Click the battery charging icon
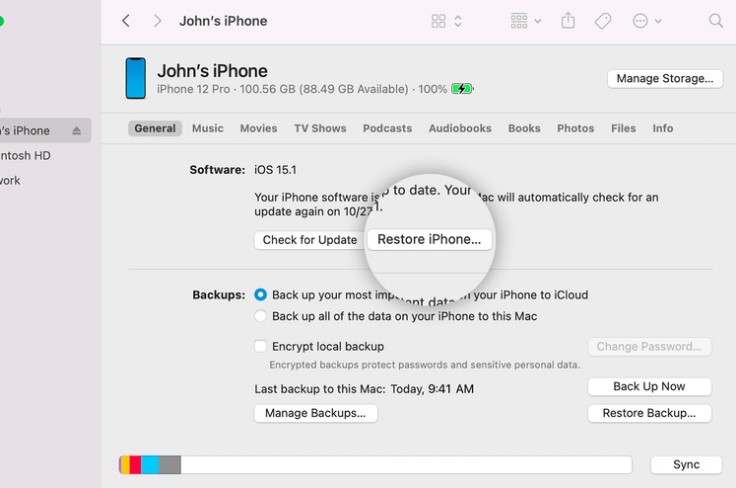This screenshot has height=488, width=736. click(462, 89)
